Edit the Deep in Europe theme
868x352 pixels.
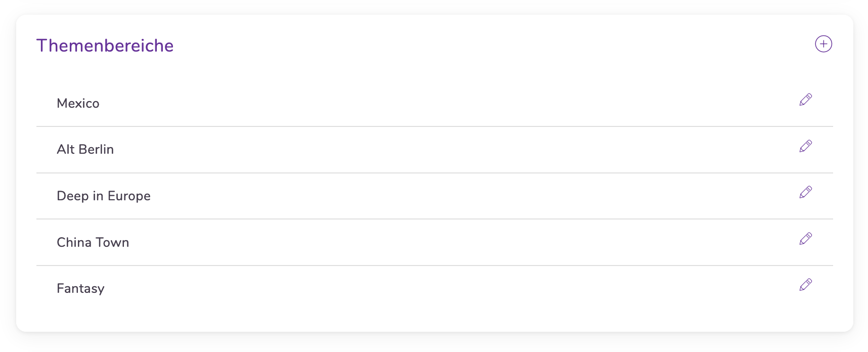806,192
